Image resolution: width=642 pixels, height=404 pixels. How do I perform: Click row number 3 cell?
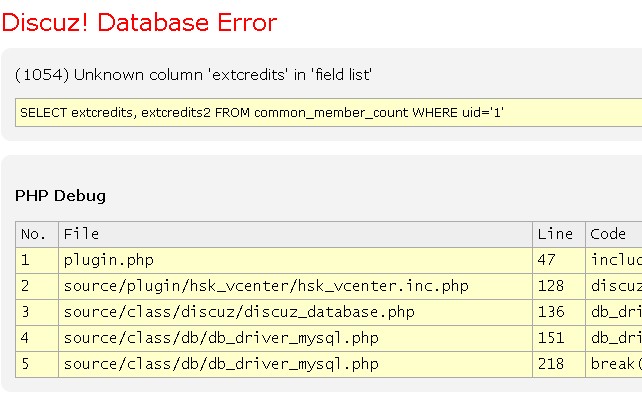point(37,312)
